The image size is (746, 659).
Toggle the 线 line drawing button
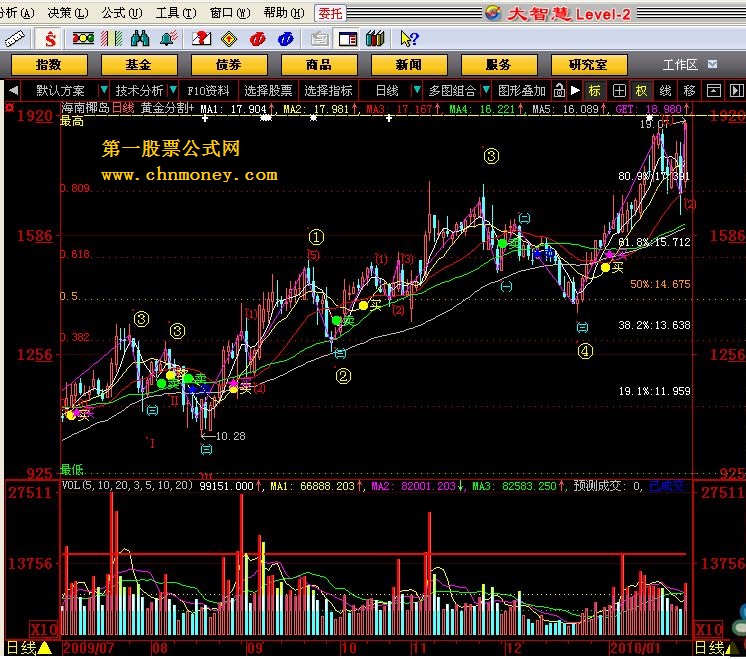tap(666, 90)
